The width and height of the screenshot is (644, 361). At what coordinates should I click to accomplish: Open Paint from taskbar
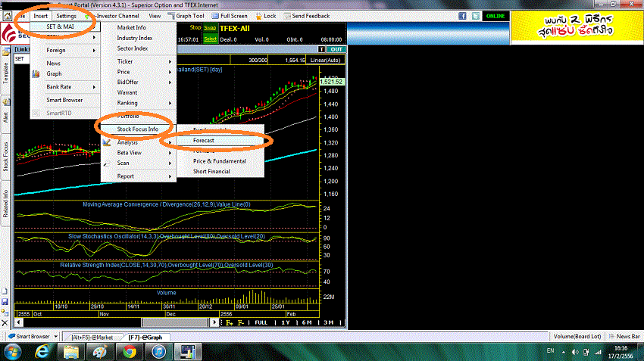[100, 352]
